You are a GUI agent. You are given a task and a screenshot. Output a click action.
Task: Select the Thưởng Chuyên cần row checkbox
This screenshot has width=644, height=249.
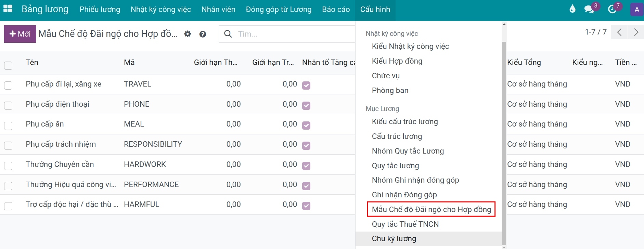coord(8,166)
